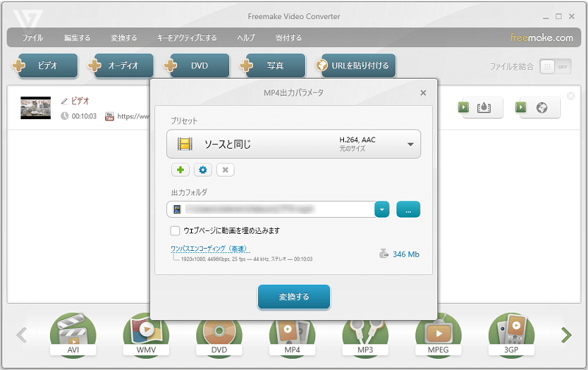
Task: Select the video thumbnail in list
Action: coord(35,107)
